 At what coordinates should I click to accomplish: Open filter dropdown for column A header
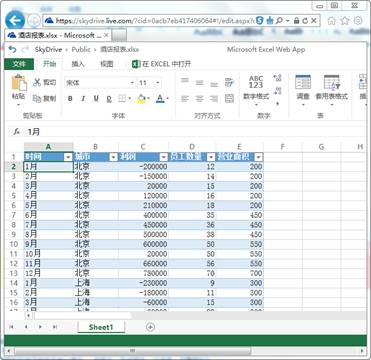pos(68,157)
